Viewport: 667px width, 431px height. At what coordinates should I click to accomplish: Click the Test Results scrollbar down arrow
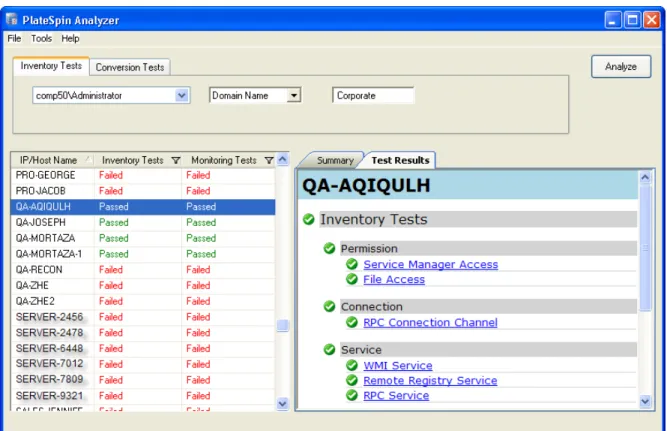pos(645,401)
